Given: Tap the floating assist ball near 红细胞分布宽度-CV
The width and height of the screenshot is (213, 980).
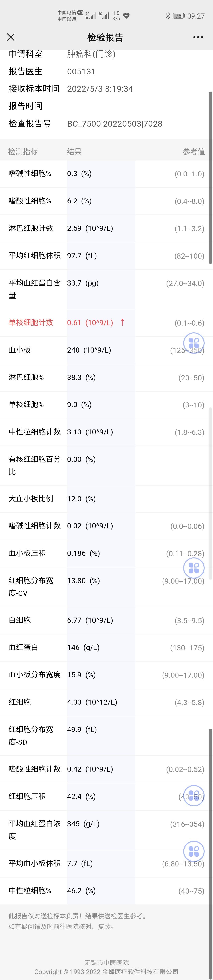Looking at the screenshot, I should [x=193, y=568].
